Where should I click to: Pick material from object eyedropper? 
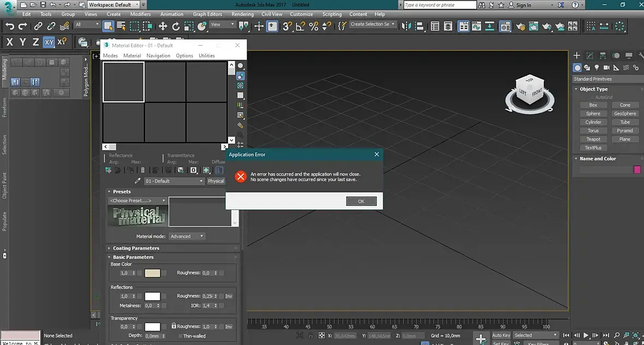(x=138, y=181)
